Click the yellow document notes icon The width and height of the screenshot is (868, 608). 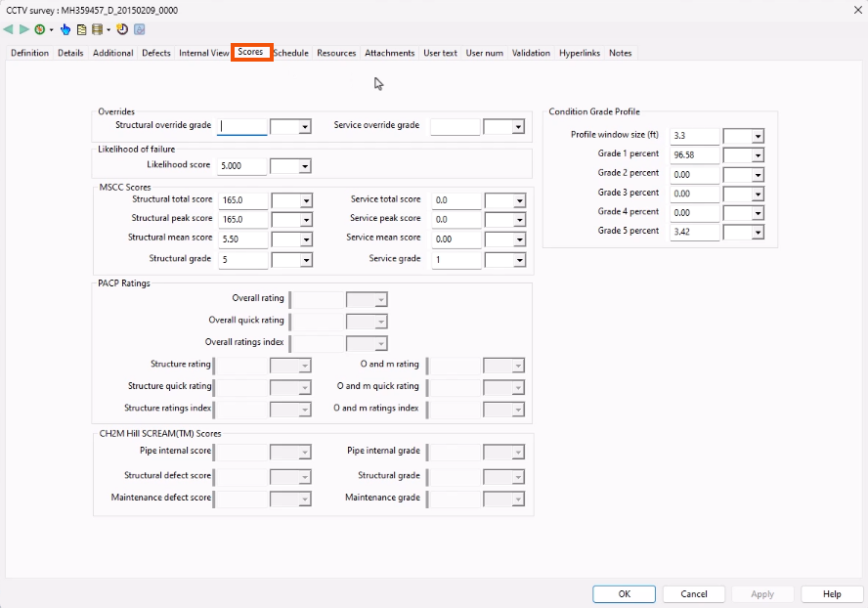81,29
